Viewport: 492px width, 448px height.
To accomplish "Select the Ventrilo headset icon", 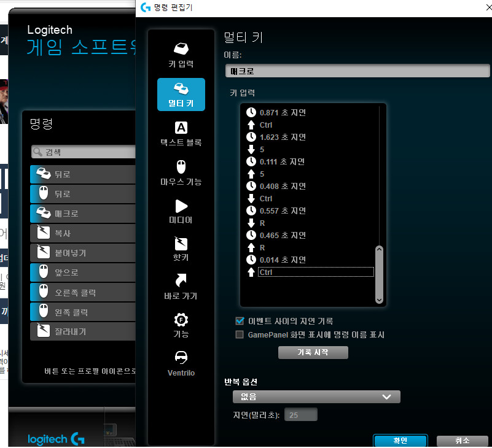I will (x=181, y=358).
